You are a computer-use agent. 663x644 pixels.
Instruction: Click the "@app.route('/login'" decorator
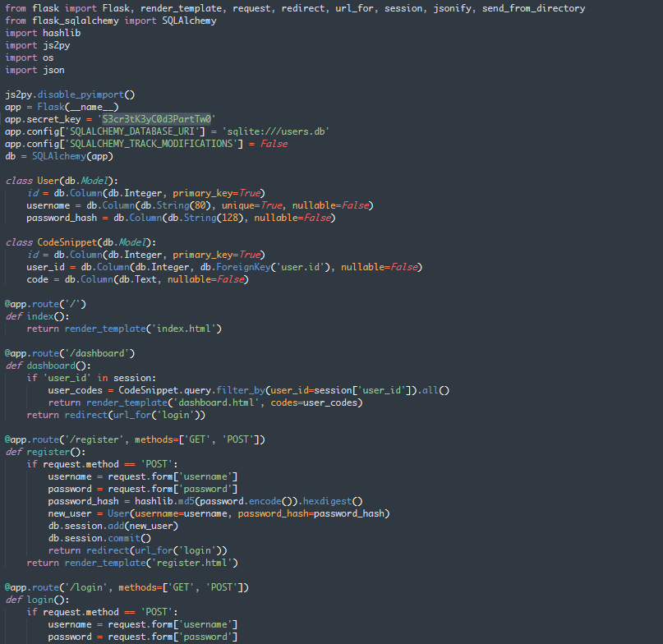pyautogui.click(x=56, y=588)
